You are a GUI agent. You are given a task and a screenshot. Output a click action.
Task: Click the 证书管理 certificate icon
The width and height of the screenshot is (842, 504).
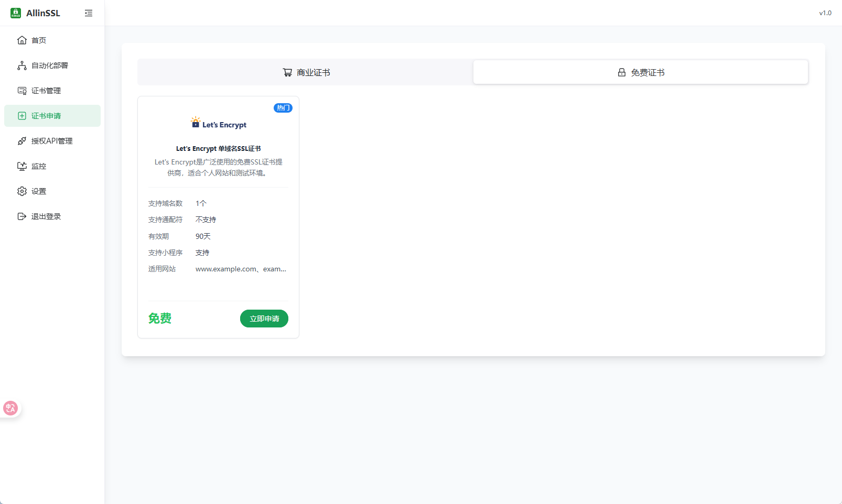pos(22,91)
